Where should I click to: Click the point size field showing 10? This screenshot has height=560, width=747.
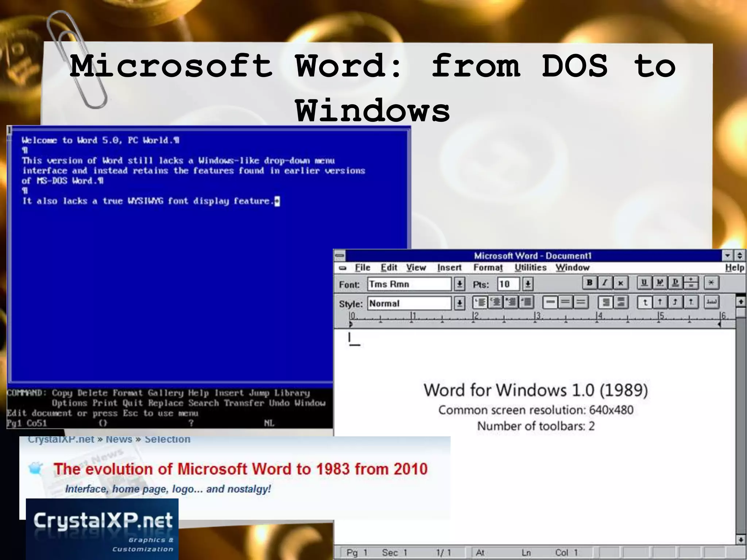pos(508,284)
